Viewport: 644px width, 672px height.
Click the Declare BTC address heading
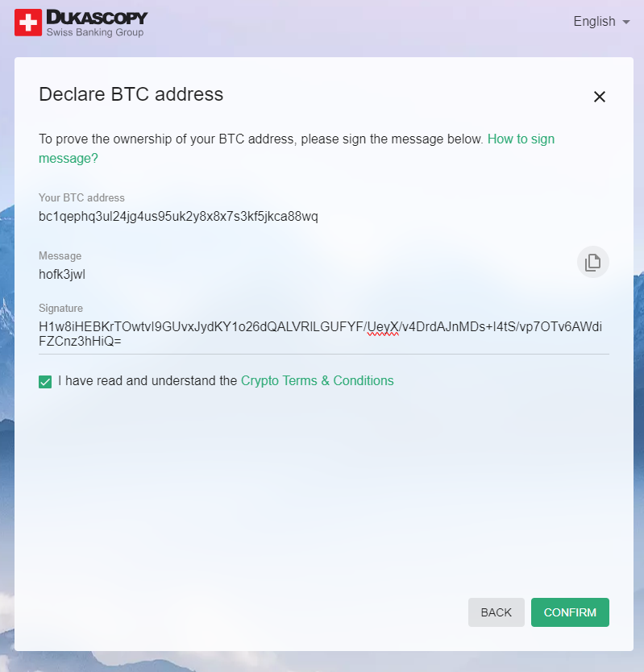[131, 94]
